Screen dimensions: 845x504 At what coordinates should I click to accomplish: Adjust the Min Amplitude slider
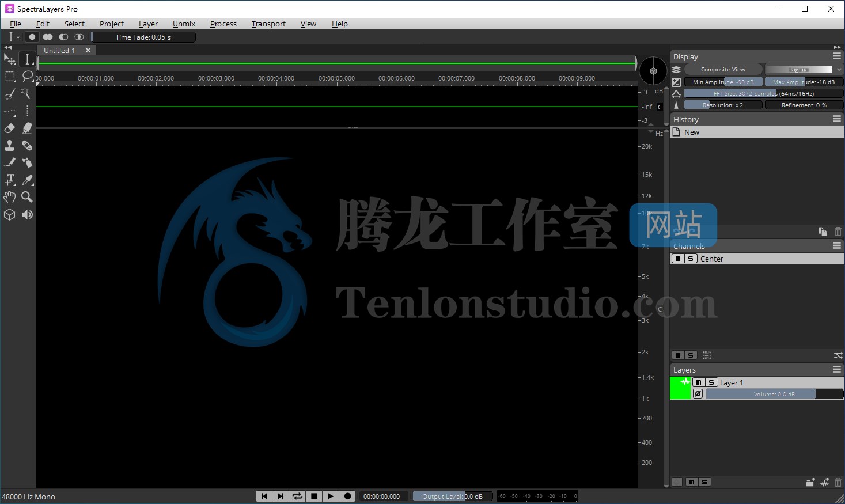pyautogui.click(x=723, y=82)
